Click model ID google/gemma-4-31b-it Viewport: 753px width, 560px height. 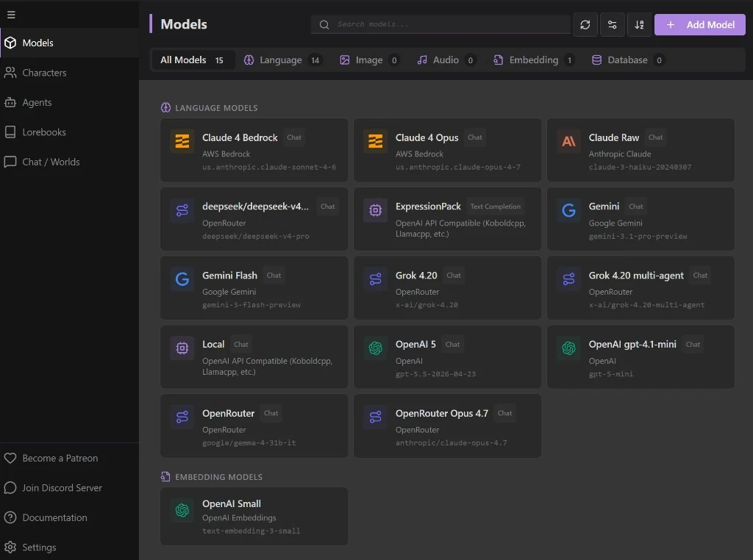(249, 443)
